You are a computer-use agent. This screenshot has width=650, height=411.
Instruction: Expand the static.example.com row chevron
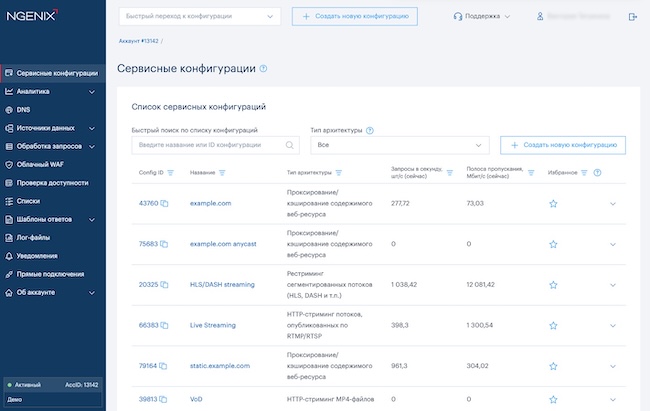(613, 367)
